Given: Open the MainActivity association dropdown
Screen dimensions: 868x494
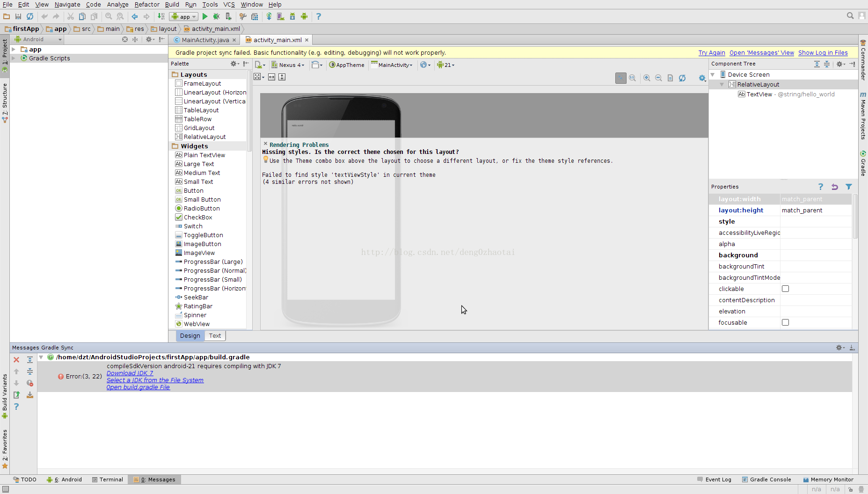Looking at the screenshot, I should click(x=392, y=65).
